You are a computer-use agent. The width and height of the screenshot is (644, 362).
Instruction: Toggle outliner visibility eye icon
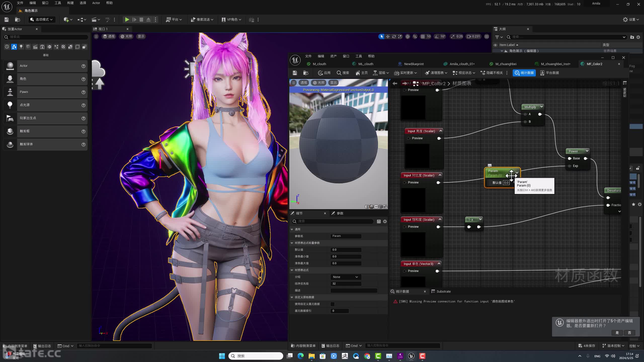[x=495, y=45]
